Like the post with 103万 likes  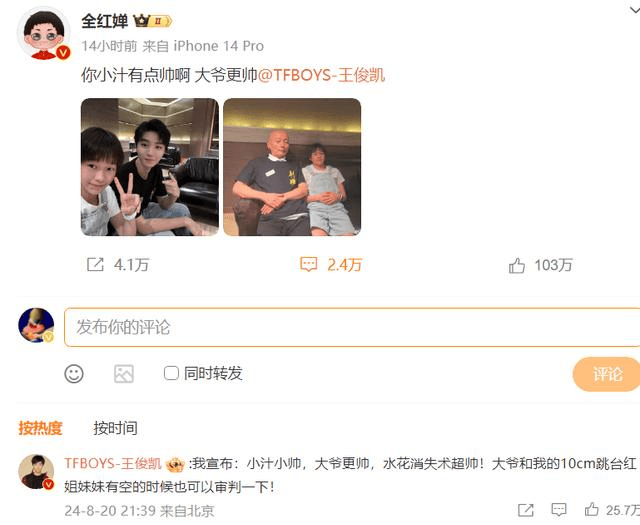point(517,265)
